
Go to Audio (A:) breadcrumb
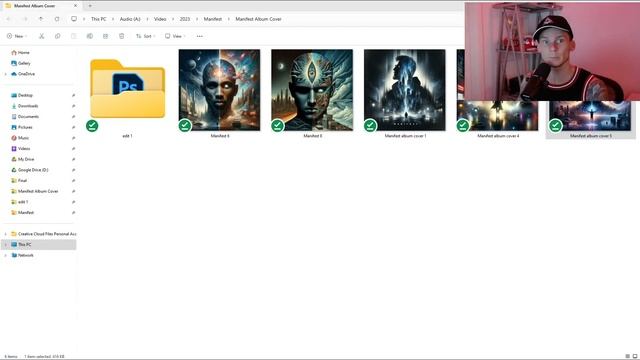[130, 19]
